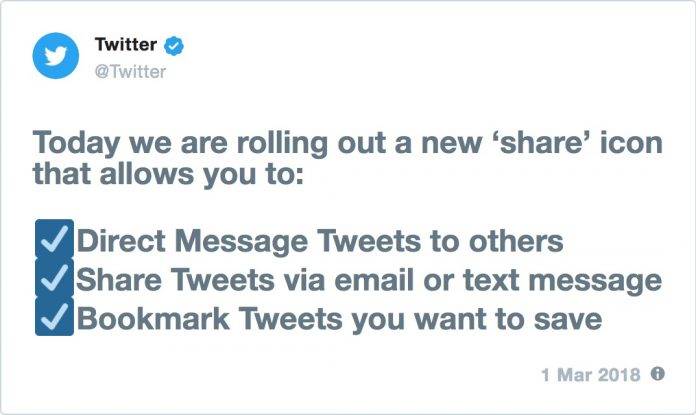Click the blue verified badge icon

174,45
